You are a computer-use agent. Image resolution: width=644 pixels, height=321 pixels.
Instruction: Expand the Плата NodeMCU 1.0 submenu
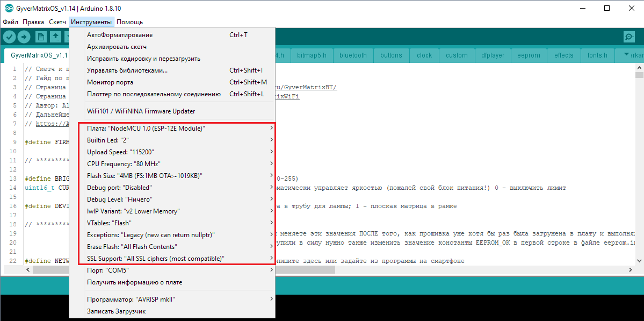pyautogui.click(x=172, y=128)
